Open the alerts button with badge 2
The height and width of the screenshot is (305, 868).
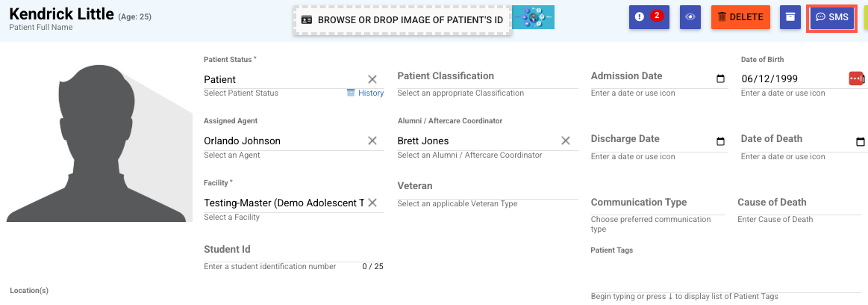649,16
